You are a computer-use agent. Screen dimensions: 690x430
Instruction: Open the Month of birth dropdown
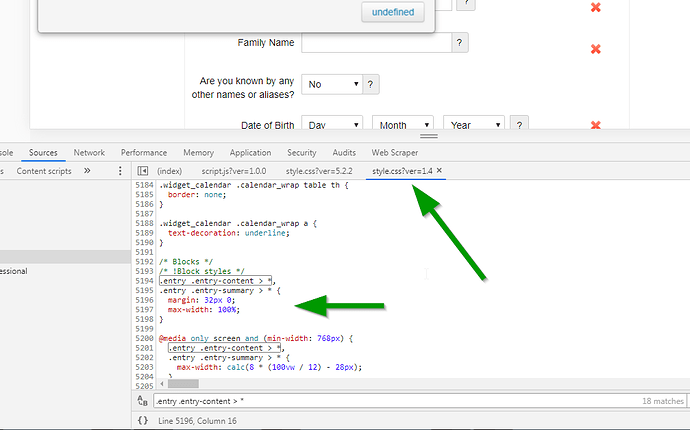click(403, 124)
